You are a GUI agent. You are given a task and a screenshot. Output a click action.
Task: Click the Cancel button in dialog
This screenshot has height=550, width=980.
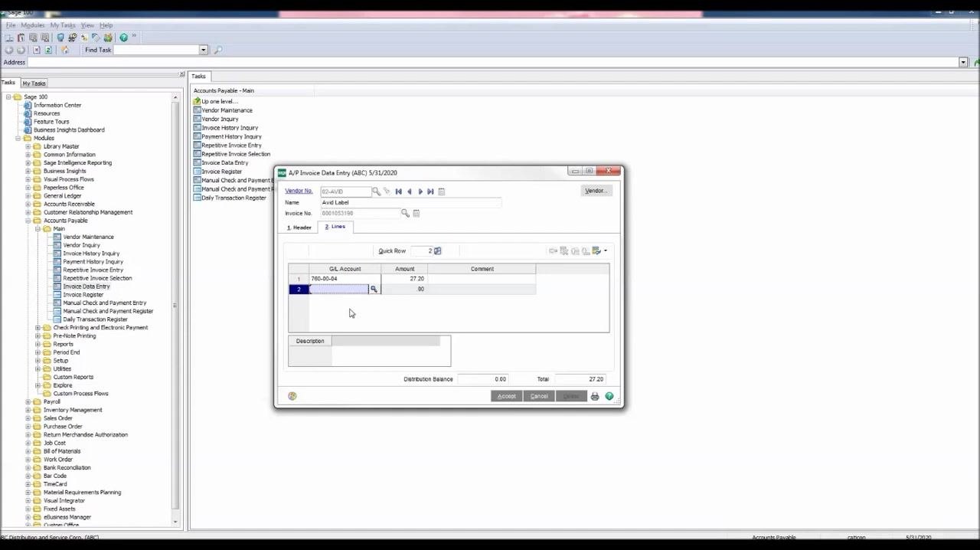[539, 396]
